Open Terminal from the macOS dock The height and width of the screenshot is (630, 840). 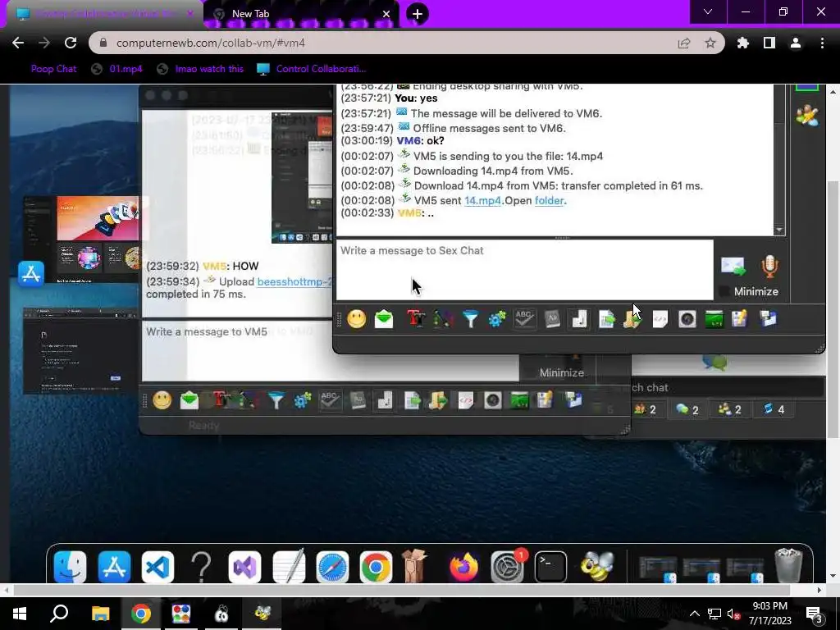coord(550,566)
